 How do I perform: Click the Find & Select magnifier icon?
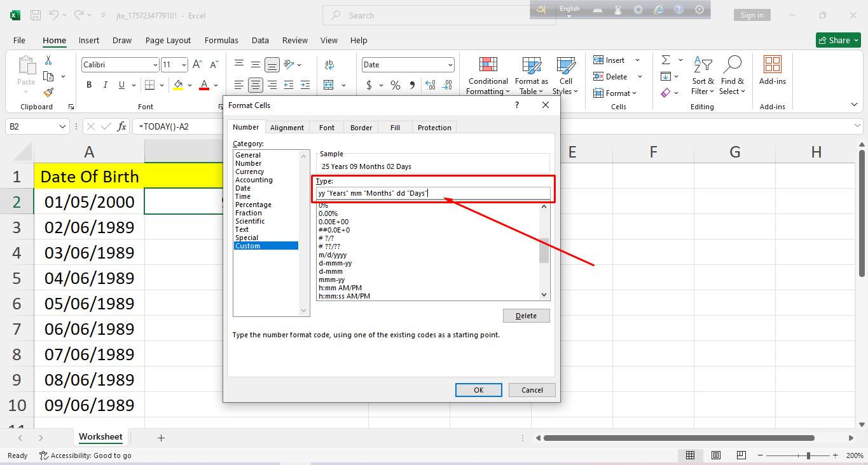point(733,64)
